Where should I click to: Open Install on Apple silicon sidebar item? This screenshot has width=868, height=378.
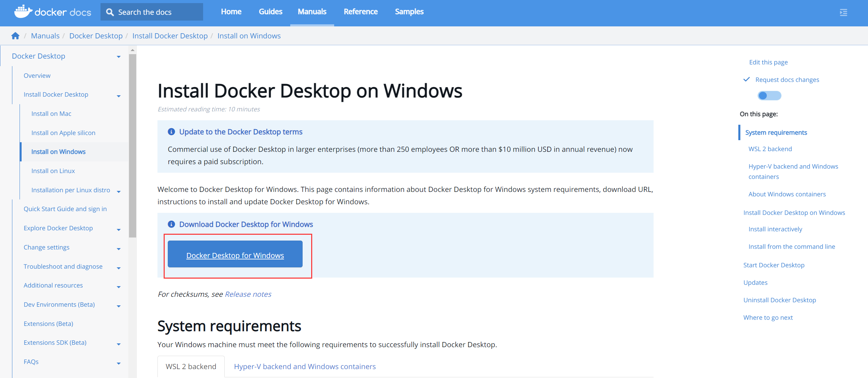click(63, 133)
